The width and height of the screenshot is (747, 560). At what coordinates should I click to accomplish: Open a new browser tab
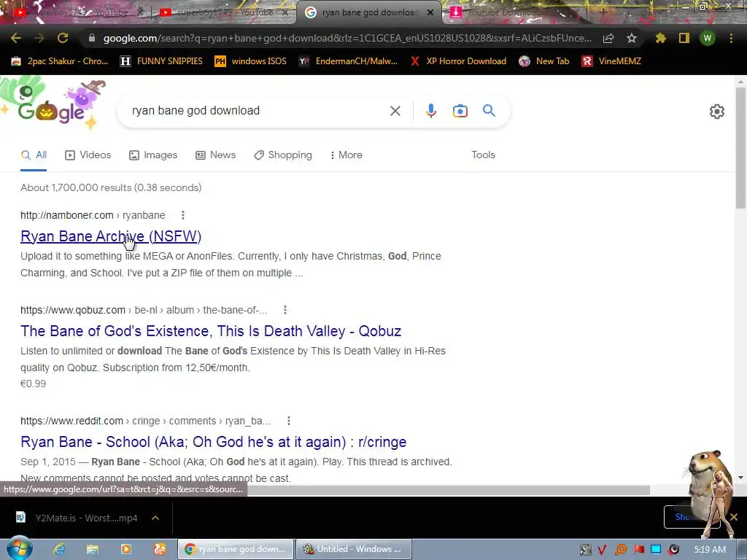pos(603,12)
